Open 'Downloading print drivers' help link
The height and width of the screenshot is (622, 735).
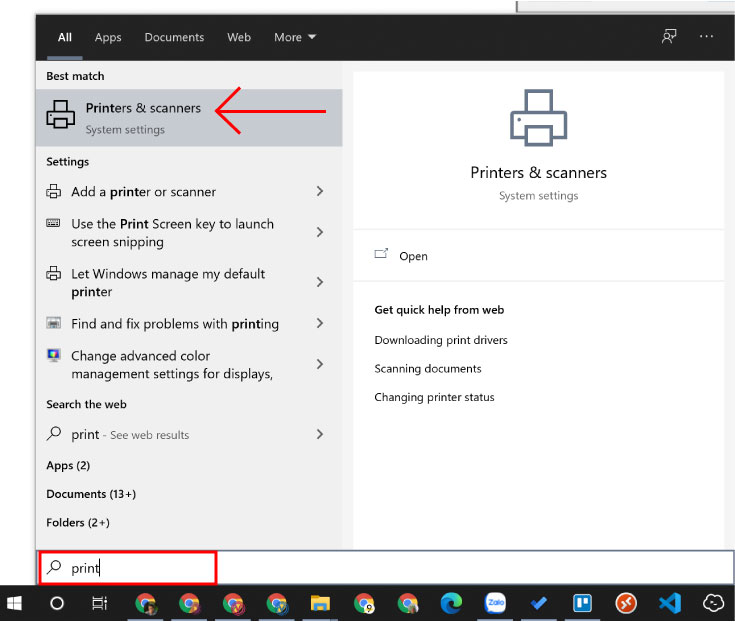tap(441, 340)
